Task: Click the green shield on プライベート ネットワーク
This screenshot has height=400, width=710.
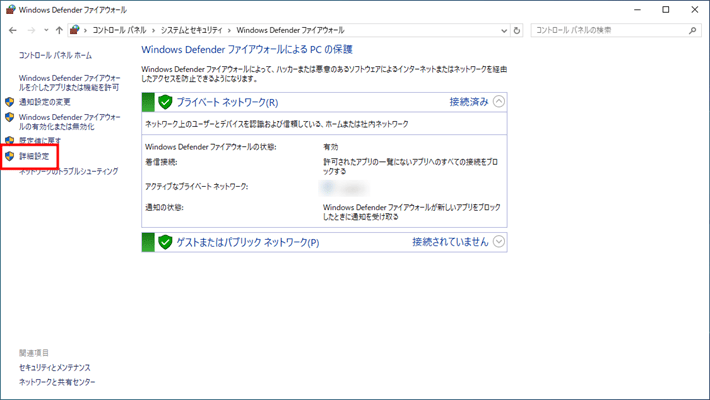Action: click(165, 102)
